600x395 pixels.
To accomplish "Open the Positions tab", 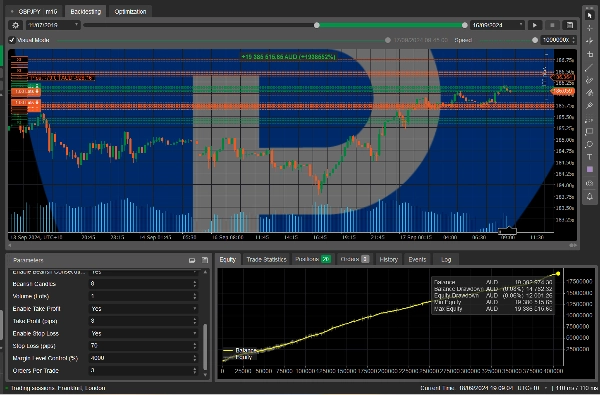I will (x=313, y=260).
